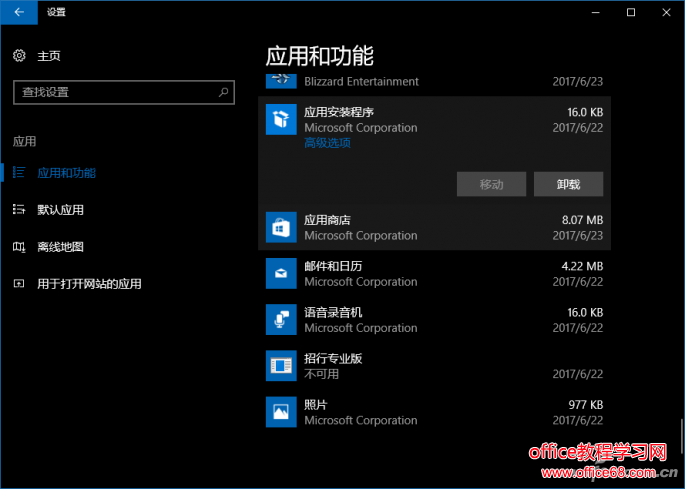Screen dimensions: 685x489
Task: Click the 应用商店 store bag icon
Action: click(281, 227)
